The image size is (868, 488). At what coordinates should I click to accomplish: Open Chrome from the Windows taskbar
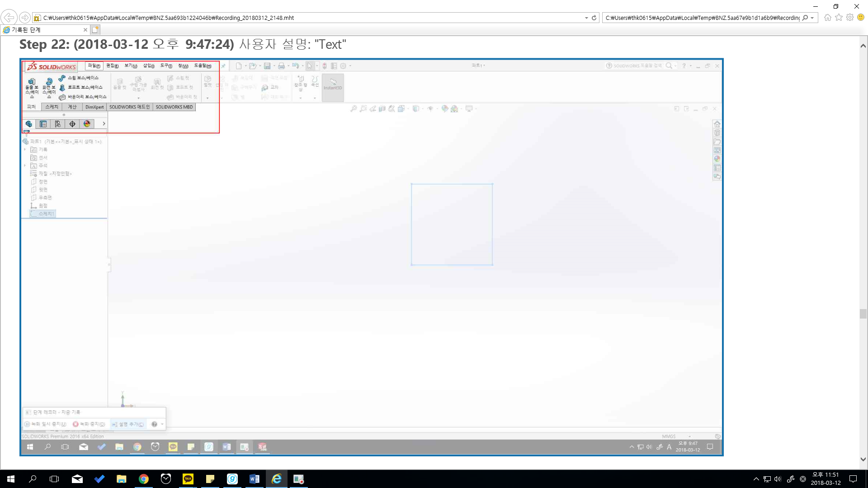click(144, 479)
